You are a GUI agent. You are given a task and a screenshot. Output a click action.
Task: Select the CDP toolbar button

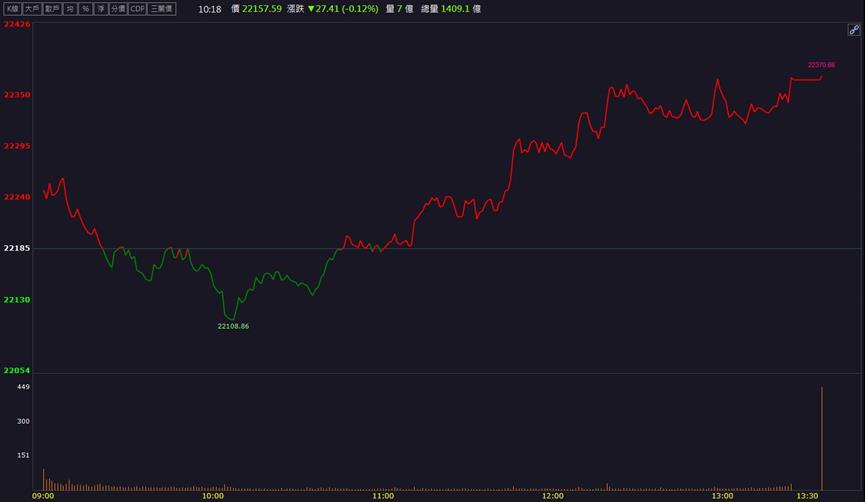tap(137, 9)
